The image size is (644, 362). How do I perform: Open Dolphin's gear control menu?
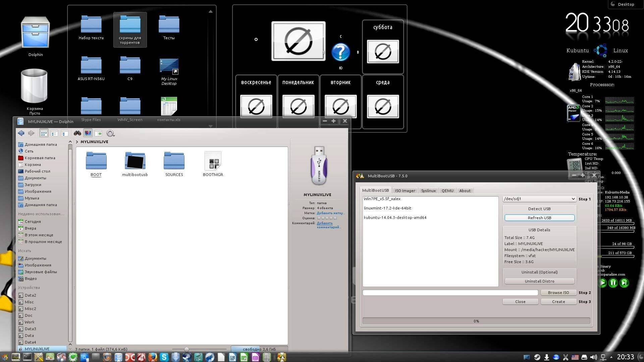click(x=110, y=133)
